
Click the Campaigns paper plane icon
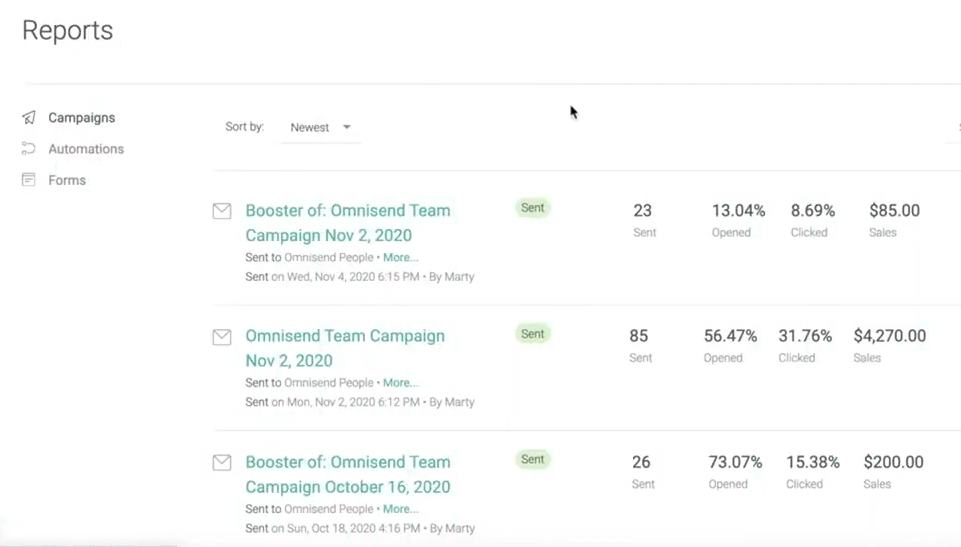tap(29, 118)
